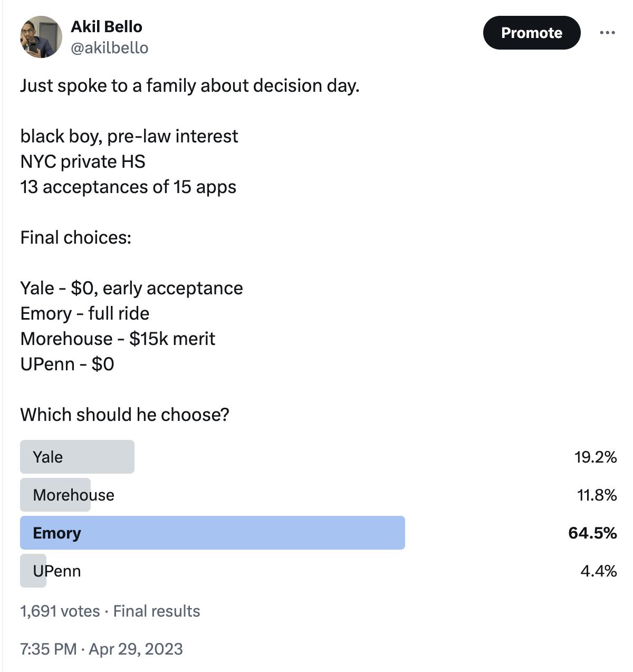This screenshot has height=672, width=633.
Task: Click the 'Final choices:' line of the tweet
Action: pyautogui.click(x=75, y=237)
